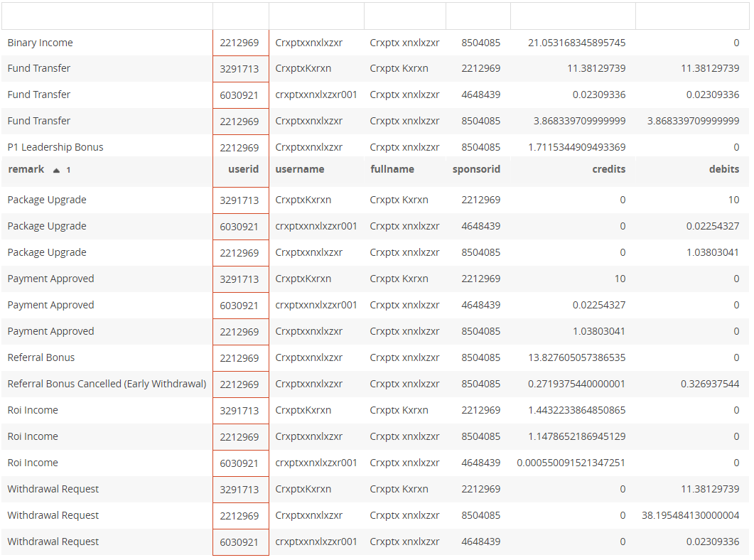
Task: Click the sort order number 1 badge
Action: [68, 170]
